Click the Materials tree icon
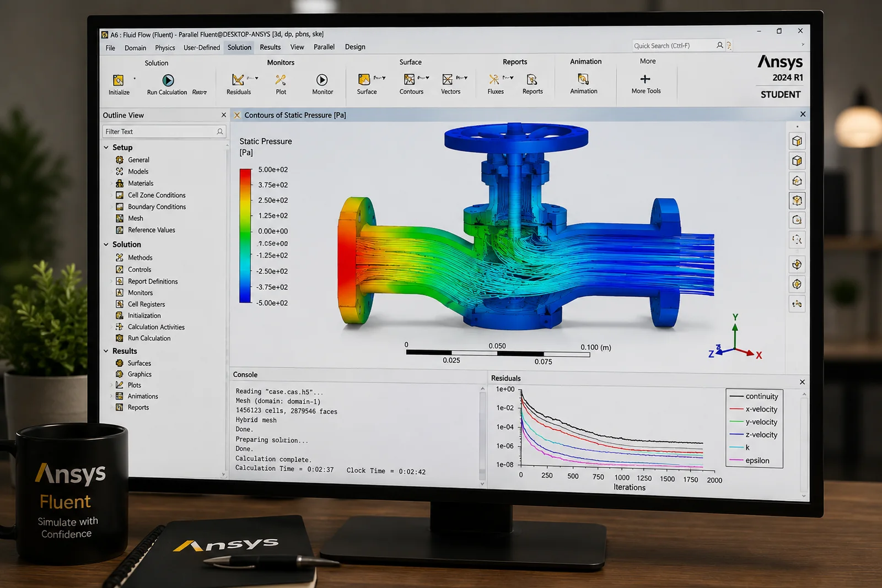This screenshot has width=882, height=588. tap(120, 183)
